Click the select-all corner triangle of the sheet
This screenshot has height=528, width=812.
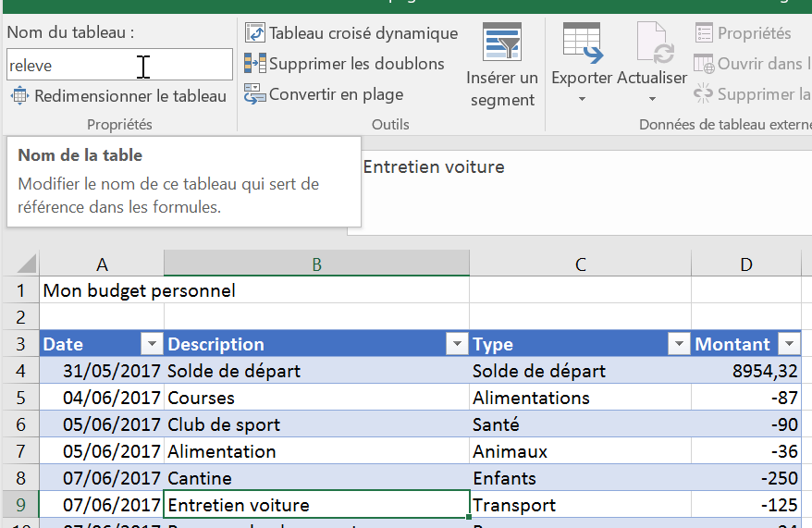pos(27,263)
